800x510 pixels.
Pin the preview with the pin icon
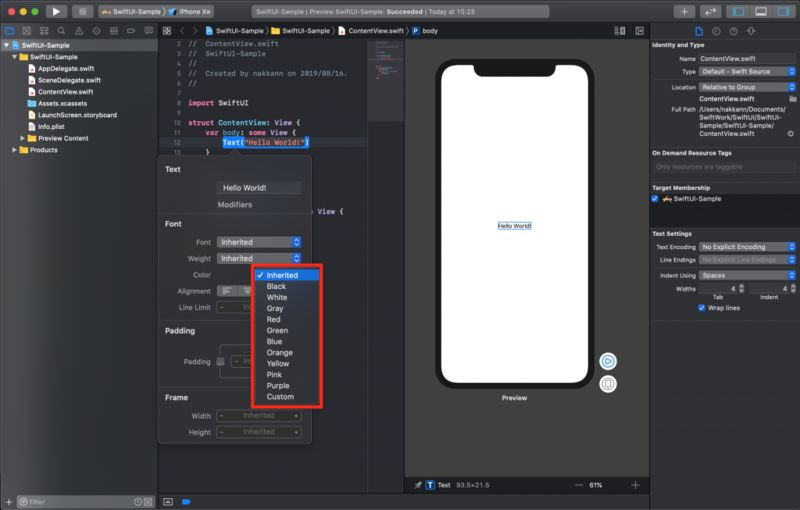pyautogui.click(x=418, y=485)
